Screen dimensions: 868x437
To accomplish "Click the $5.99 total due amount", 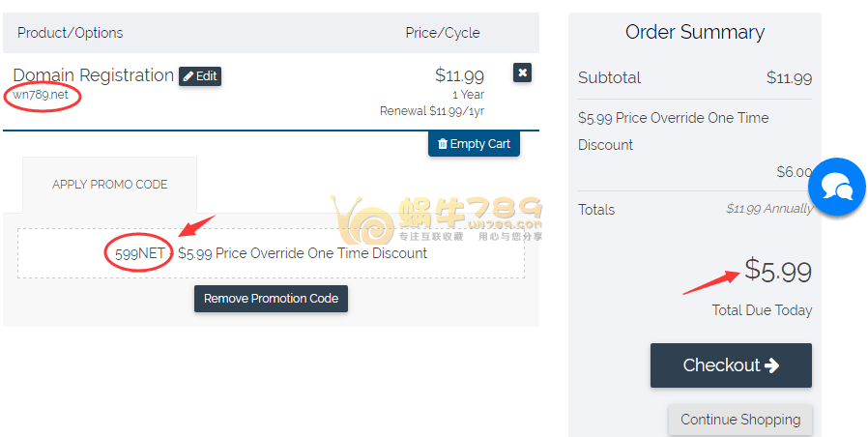I will pyautogui.click(x=777, y=272).
